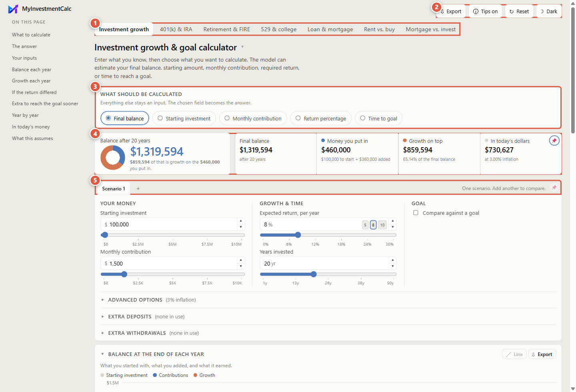Select the Scenario 1 tab
The height and width of the screenshot is (392, 576).
(114, 189)
